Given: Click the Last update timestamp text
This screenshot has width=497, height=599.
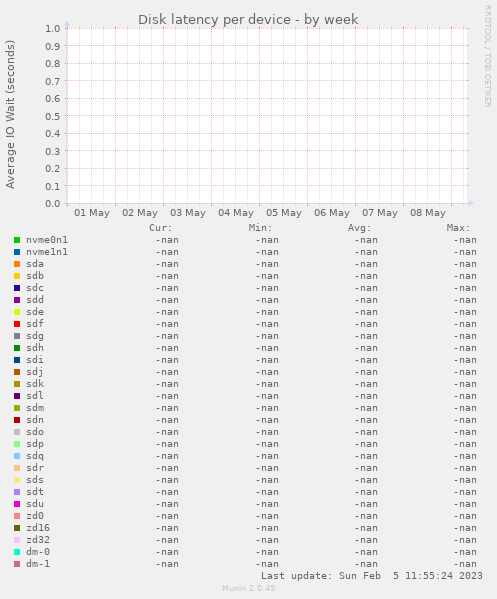Looking at the screenshot, I should 372,576.
